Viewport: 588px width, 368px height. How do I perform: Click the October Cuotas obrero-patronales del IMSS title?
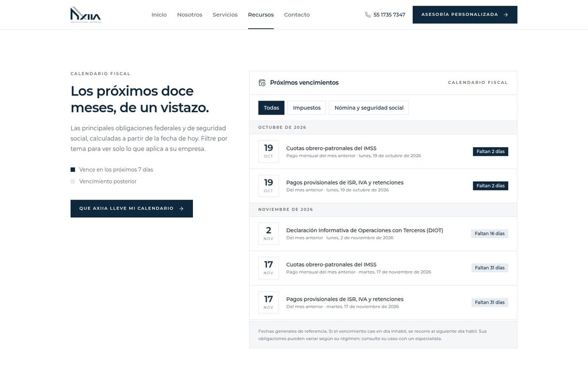331,148
